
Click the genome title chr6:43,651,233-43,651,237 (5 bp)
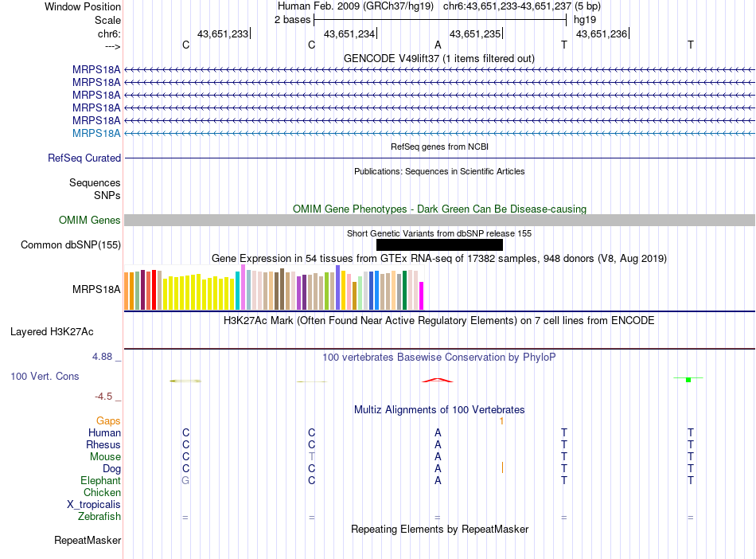click(x=522, y=6)
